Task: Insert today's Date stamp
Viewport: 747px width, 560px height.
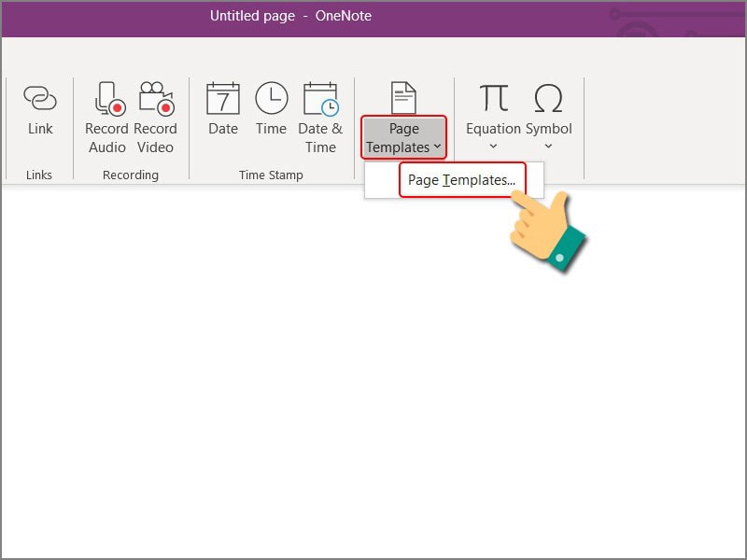Action: pyautogui.click(x=223, y=108)
